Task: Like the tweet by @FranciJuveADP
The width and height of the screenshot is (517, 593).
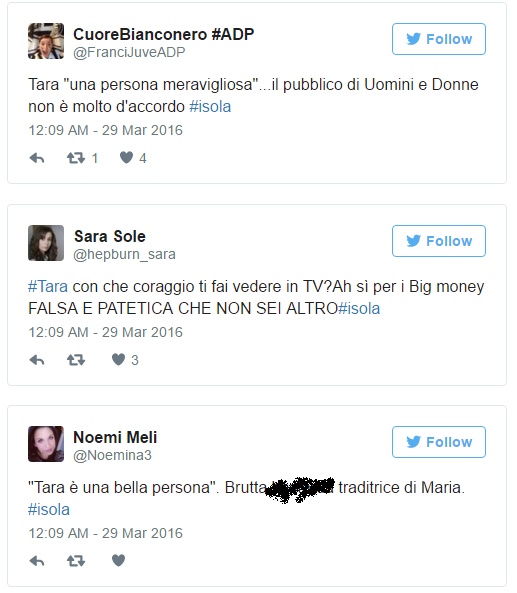Action: tap(126, 157)
